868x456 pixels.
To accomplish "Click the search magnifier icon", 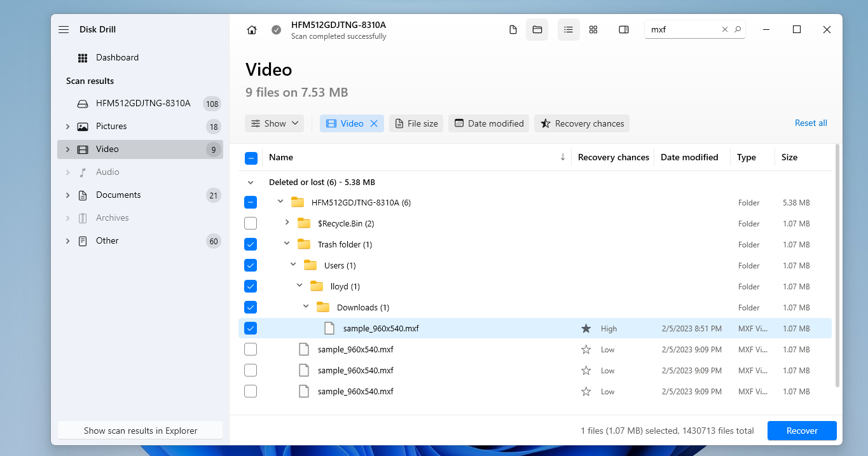I will click(738, 29).
